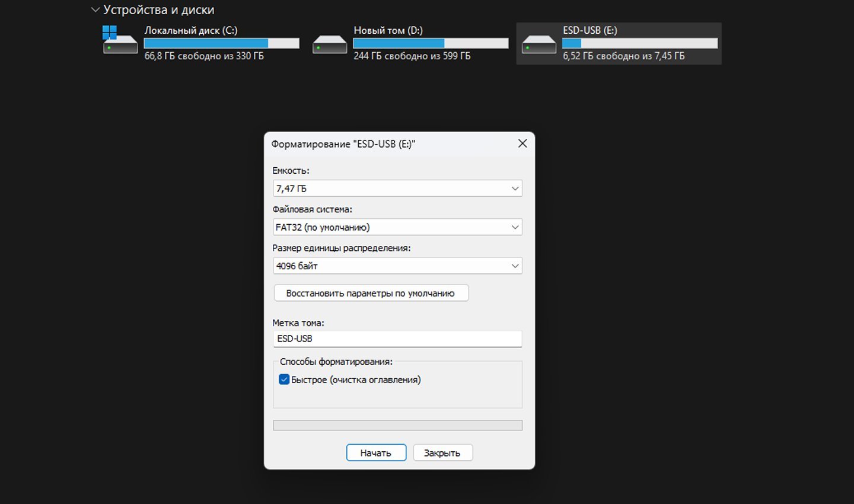
Task: Open the Размер единицы распределения dropdown
Action: (397, 266)
